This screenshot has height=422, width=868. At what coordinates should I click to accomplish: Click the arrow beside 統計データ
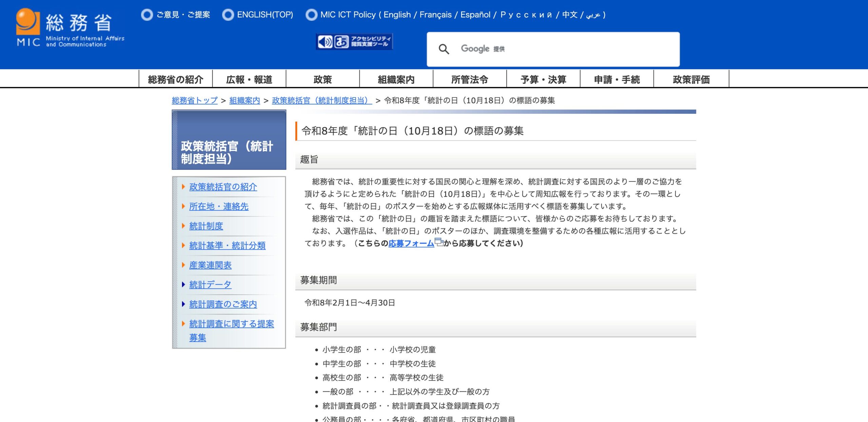183,284
